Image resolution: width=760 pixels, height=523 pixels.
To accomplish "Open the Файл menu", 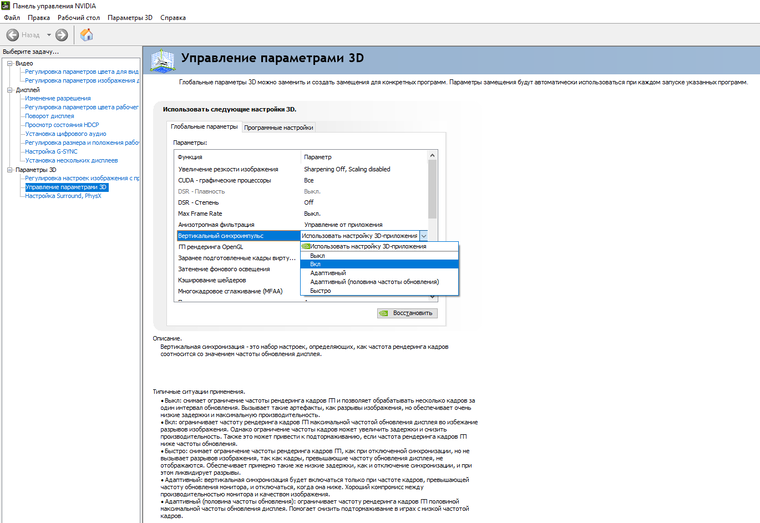I will (x=12, y=17).
